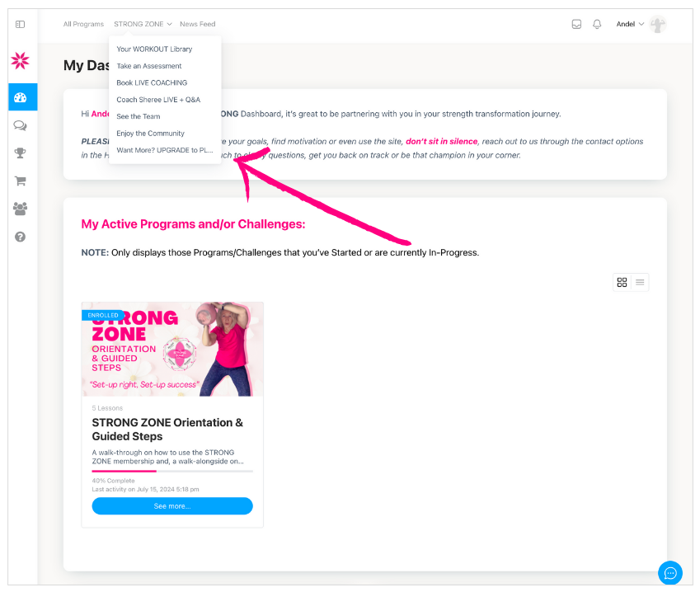Click the 40% course progress bar
Screen dimensions: 700x592
click(x=172, y=471)
